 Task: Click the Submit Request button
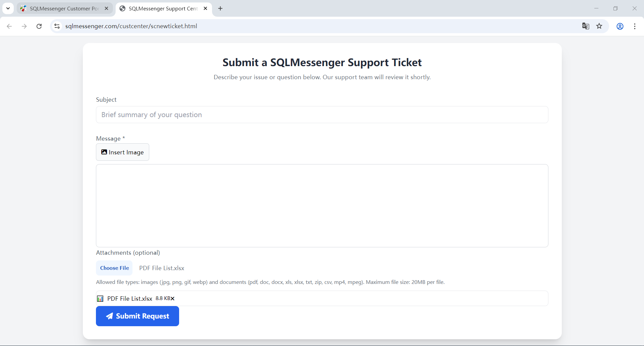click(x=138, y=316)
